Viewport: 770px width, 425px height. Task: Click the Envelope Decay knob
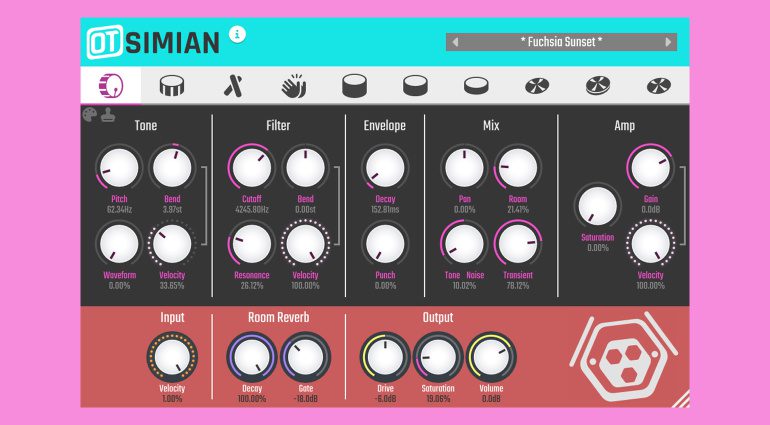click(384, 167)
